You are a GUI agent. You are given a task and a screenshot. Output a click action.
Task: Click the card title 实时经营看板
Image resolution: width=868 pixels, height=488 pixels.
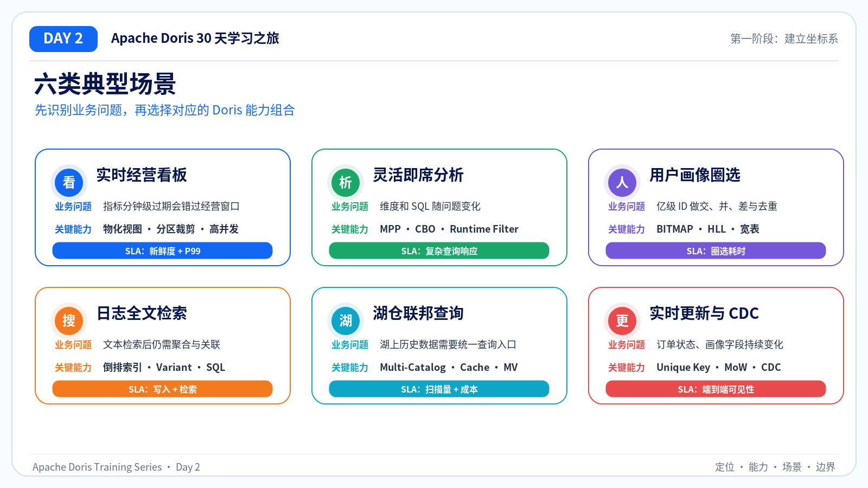click(142, 175)
